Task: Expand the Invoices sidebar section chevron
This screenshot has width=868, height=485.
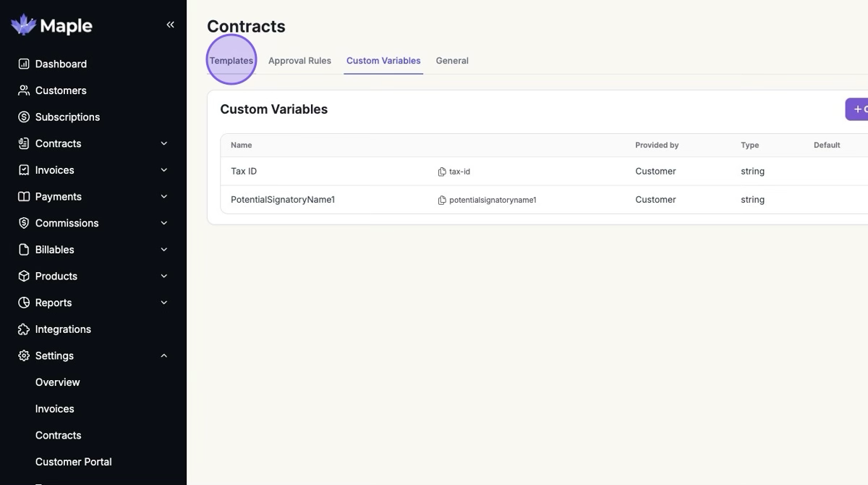Action: [164, 170]
